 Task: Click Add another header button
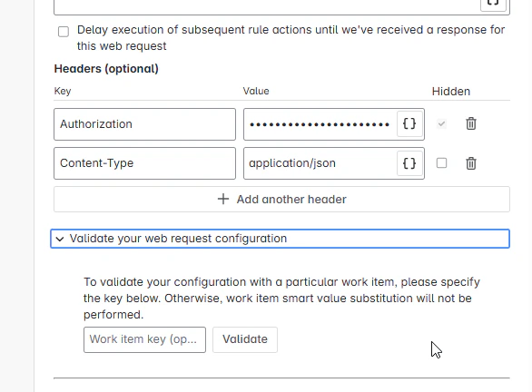(x=281, y=199)
